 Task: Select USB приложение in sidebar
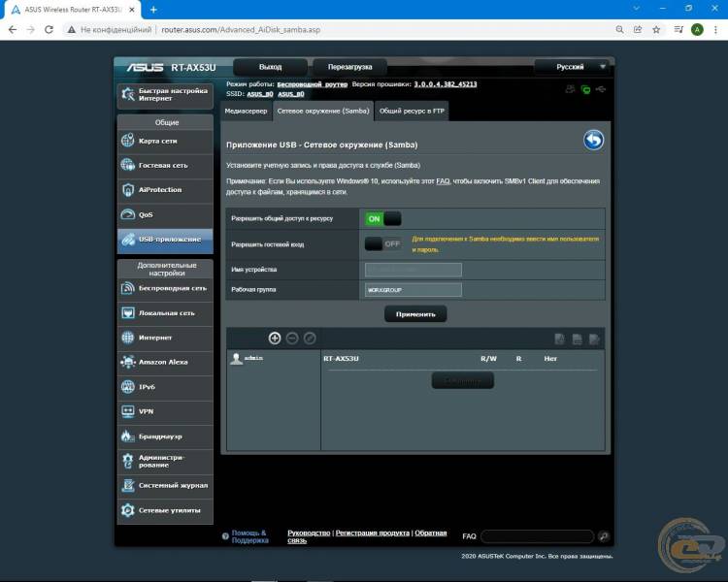pos(165,240)
